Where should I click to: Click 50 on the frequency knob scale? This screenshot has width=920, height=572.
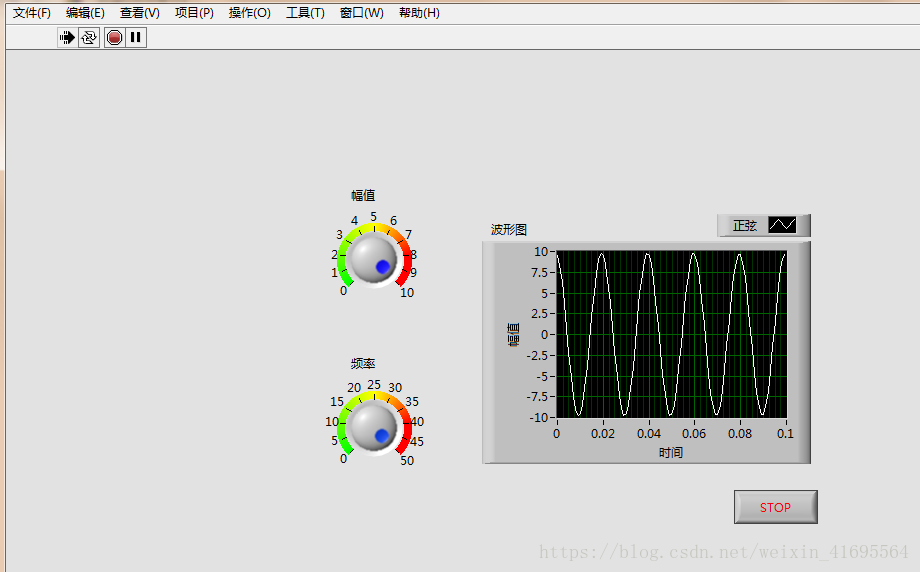tap(407, 461)
